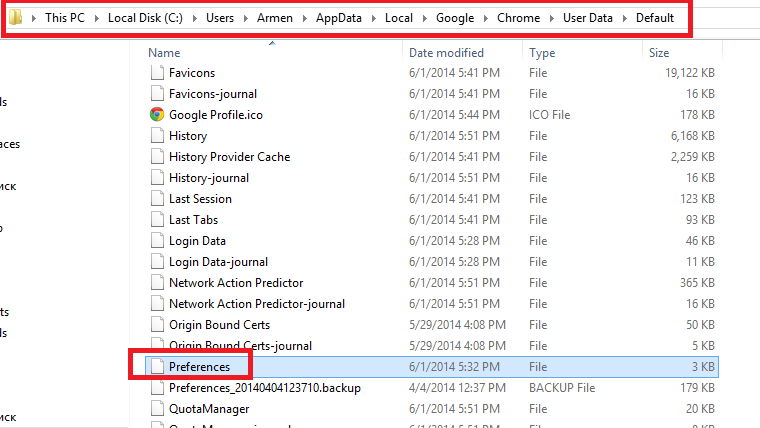Expand the dropdown arrow after Chrome

tap(552, 18)
